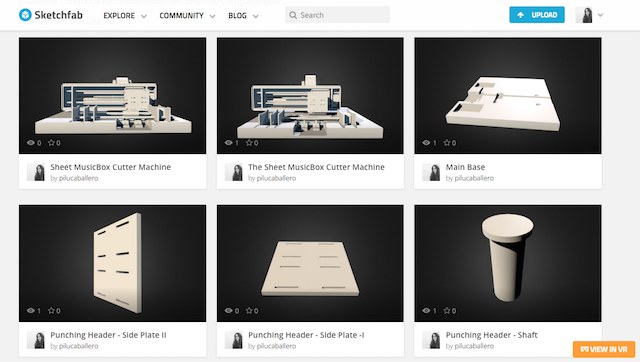Click the star icon on Side Plate II card
Image resolution: width=640 pixels, height=362 pixels.
51,310
